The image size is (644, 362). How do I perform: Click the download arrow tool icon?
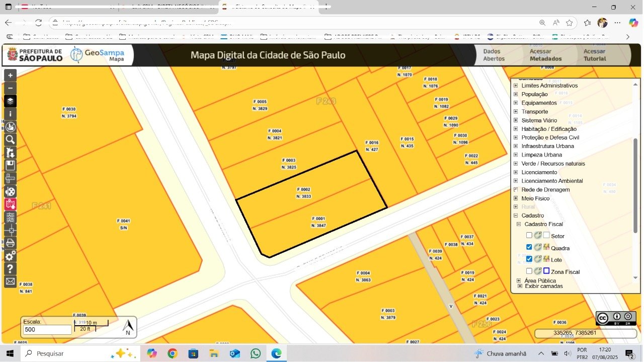10,153
